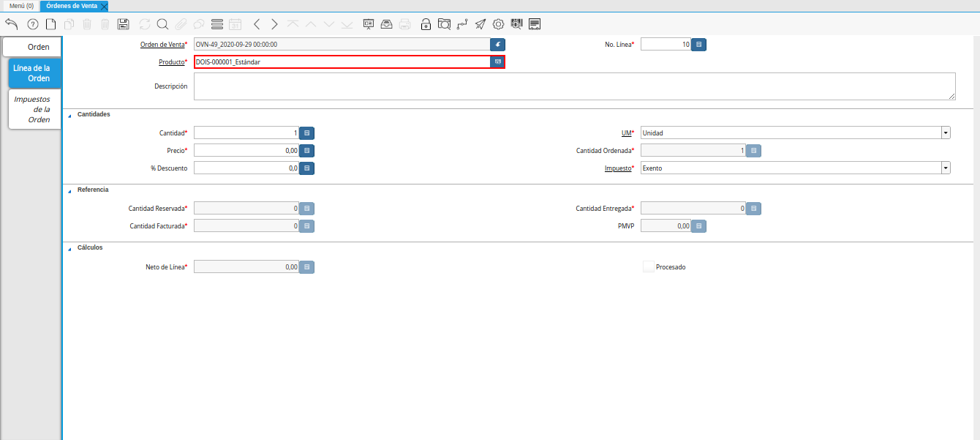Open the Impuesto dropdown arrow

(x=946, y=168)
